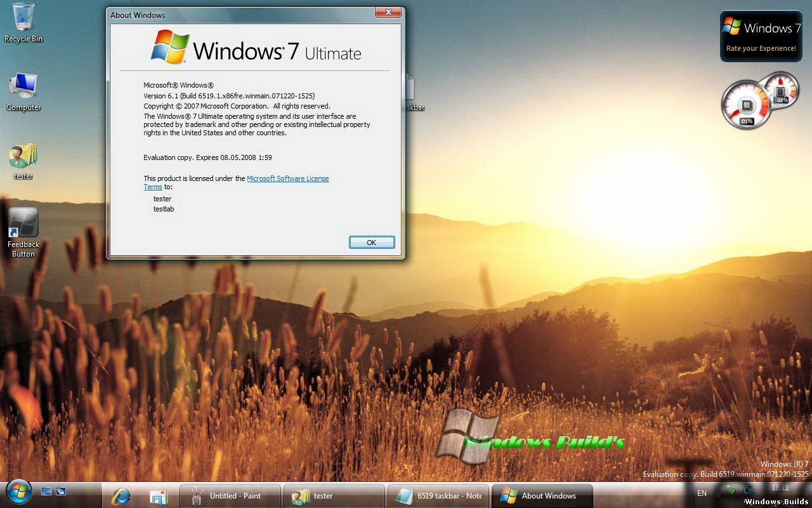
Task: Click the Windows 7 feedback gadget logo
Action: 731,26
